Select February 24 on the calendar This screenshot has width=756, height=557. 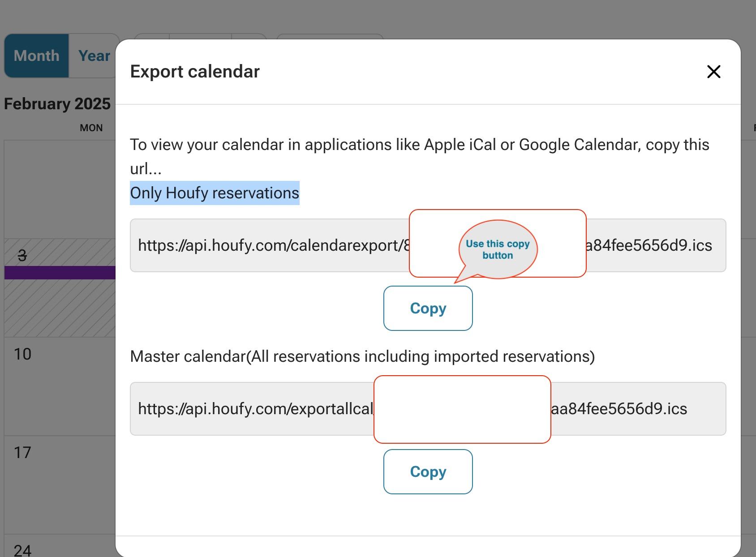pos(22,550)
